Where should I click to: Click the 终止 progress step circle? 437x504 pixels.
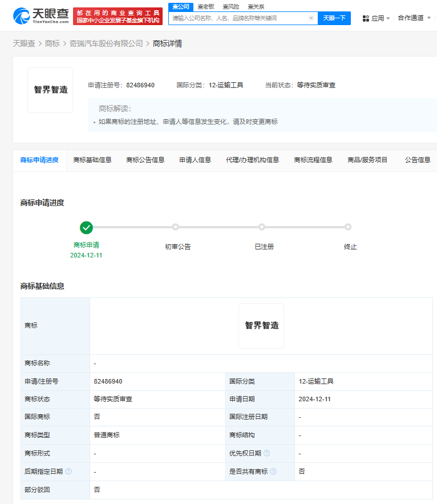tap(348, 227)
